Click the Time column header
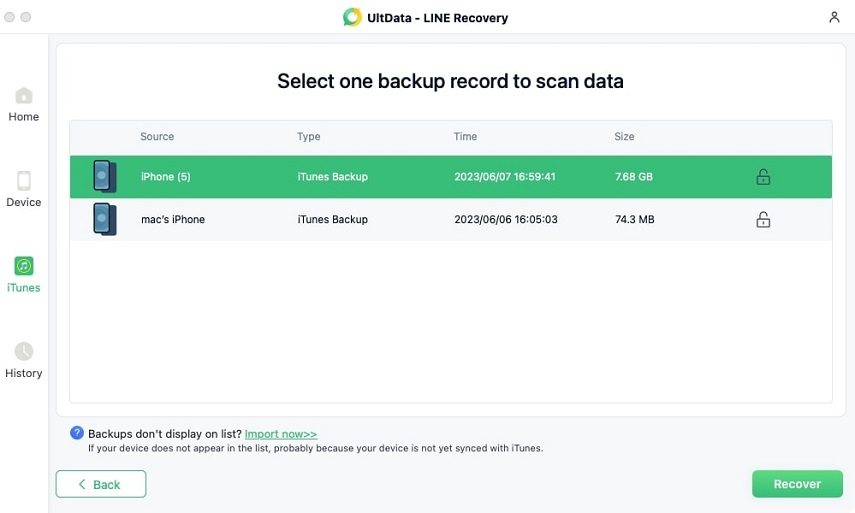 [465, 136]
